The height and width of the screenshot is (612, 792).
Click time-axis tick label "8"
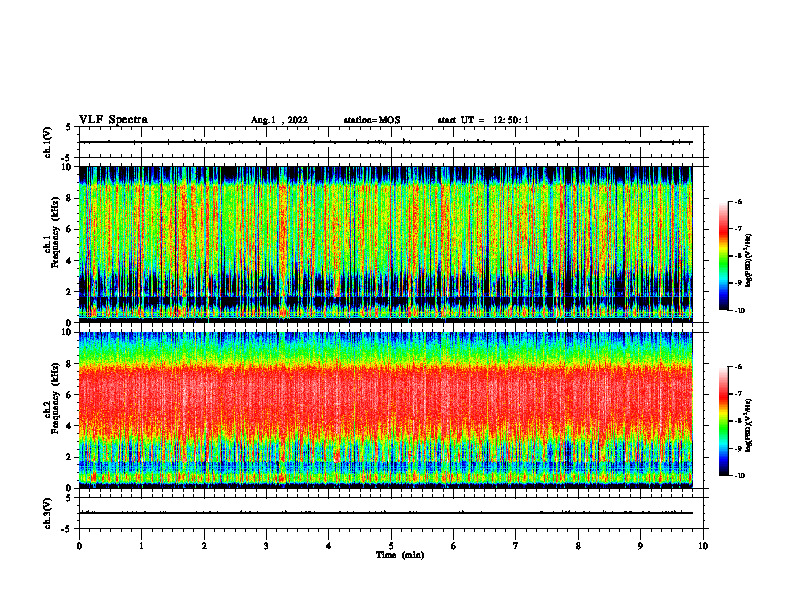tap(578, 546)
